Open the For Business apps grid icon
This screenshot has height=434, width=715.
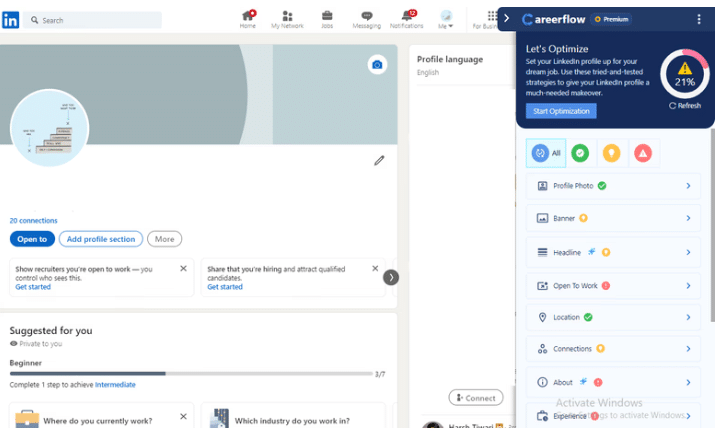(x=492, y=16)
